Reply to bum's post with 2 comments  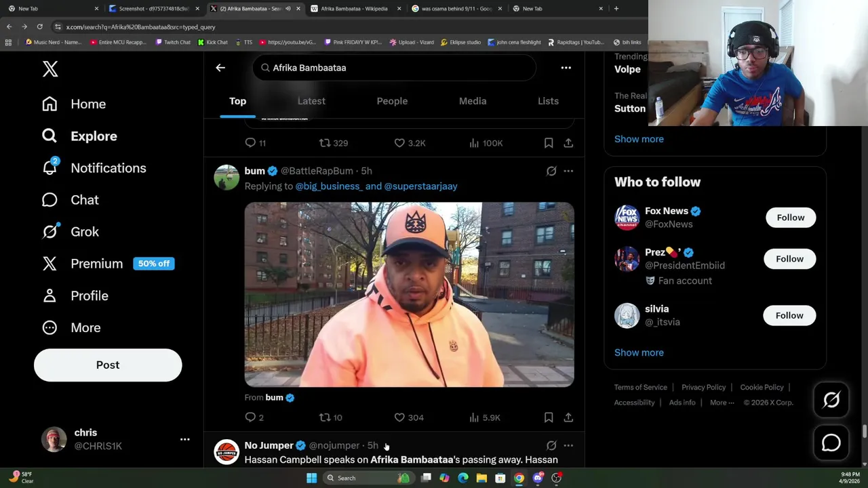tap(254, 418)
